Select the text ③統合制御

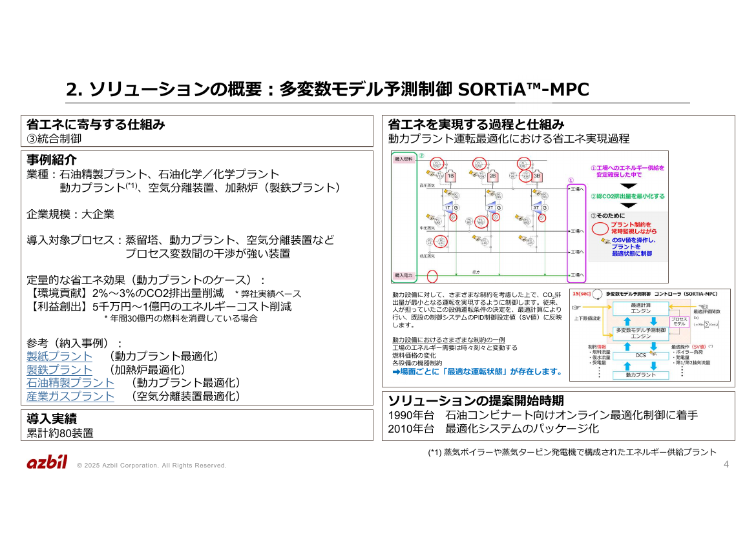point(54,139)
